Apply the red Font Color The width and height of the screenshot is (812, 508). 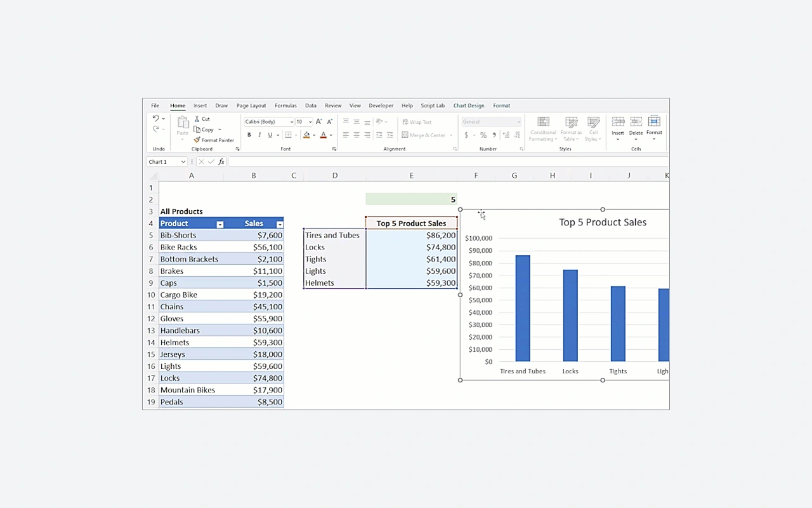point(323,135)
